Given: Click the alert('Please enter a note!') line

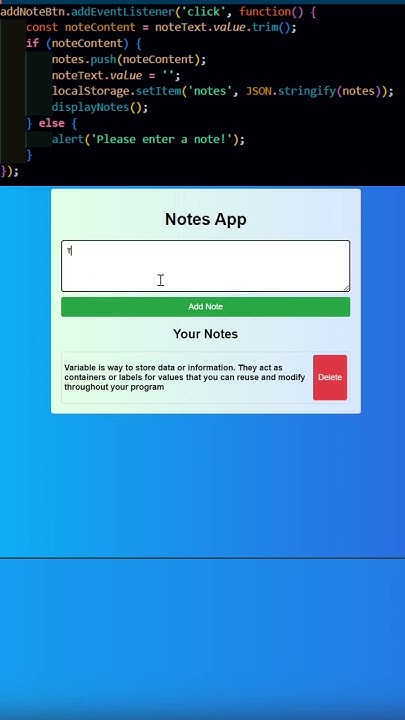Looking at the screenshot, I should point(148,139).
